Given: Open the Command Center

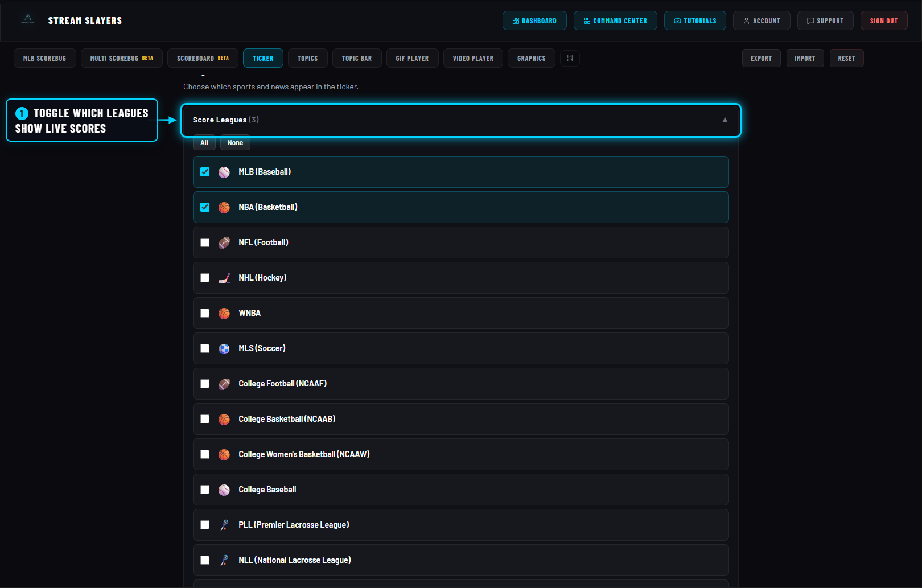Looking at the screenshot, I should coord(615,20).
